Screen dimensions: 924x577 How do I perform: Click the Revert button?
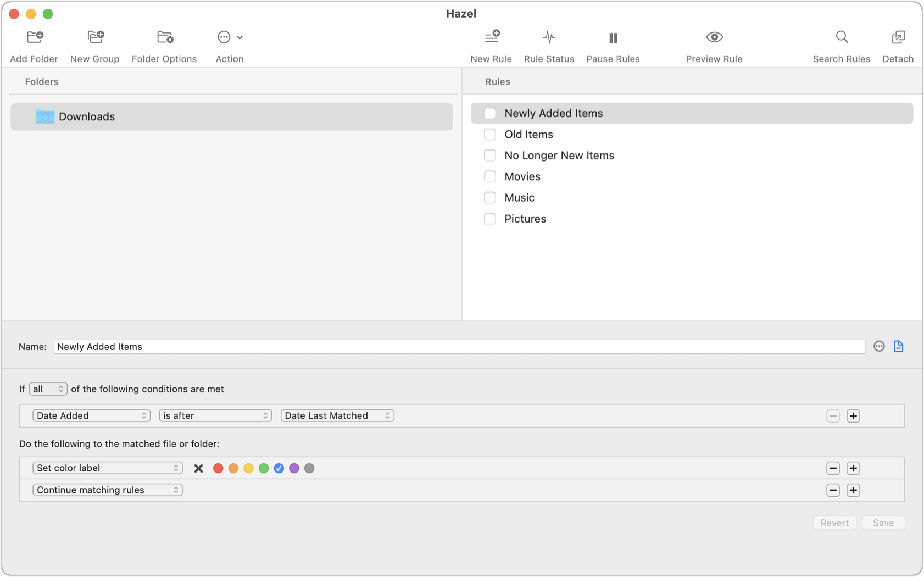[x=834, y=523]
